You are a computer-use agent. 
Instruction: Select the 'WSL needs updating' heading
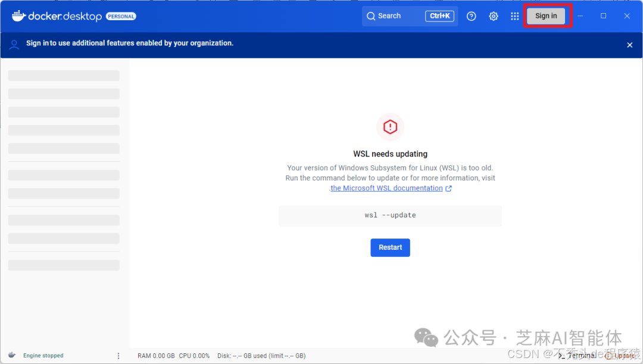(390, 154)
